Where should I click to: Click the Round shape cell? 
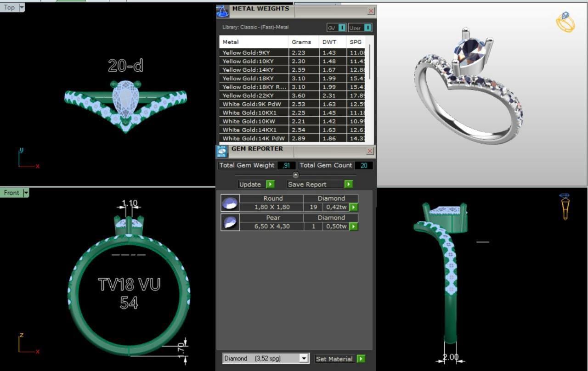(272, 198)
